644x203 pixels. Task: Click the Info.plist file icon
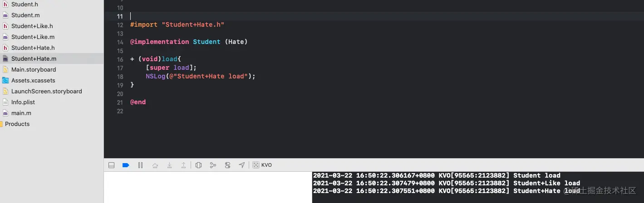click(5, 102)
